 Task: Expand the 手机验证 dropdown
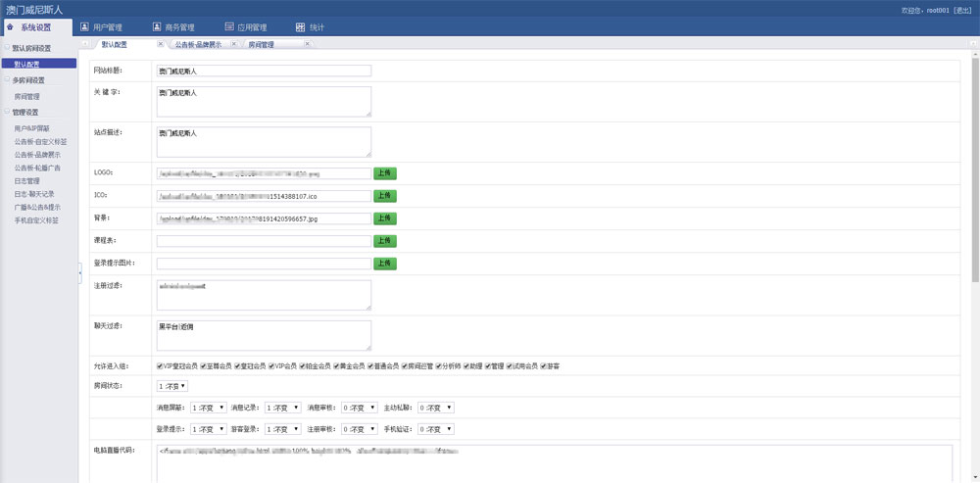[x=435, y=428]
